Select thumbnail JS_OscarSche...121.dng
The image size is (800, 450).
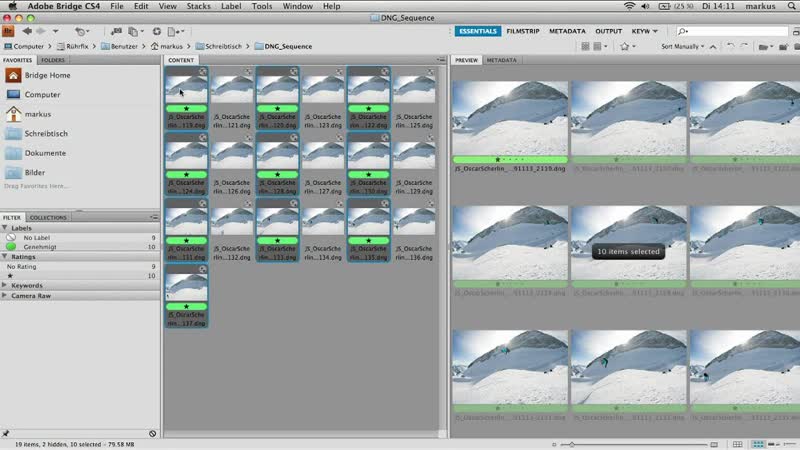pyautogui.click(x=232, y=98)
